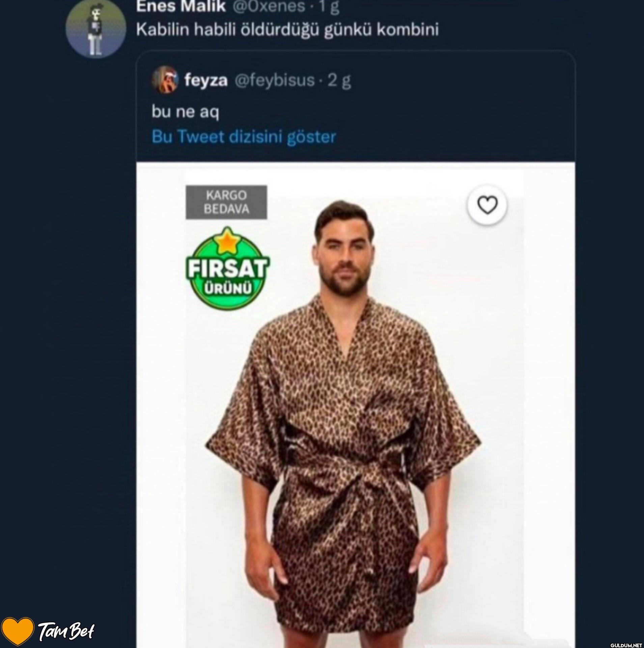Click the Enes Malik display name
Screen dimensions: 644x648
pos(181,6)
